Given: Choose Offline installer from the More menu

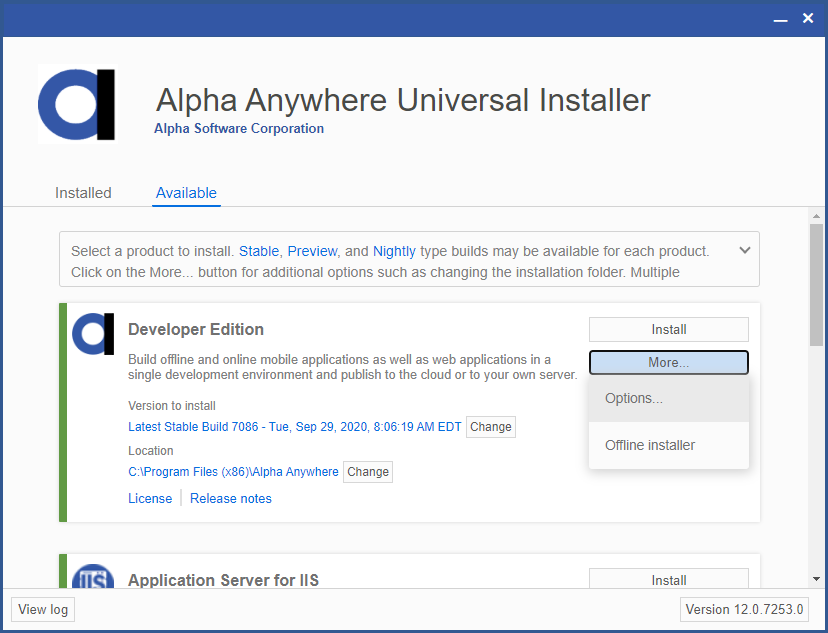Looking at the screenshot, I should [669, 445].
